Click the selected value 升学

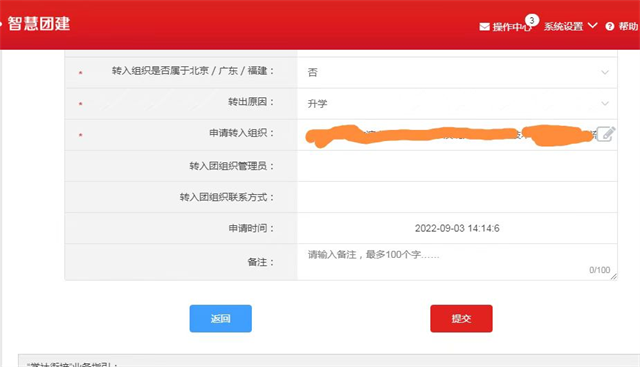point(317,104)
